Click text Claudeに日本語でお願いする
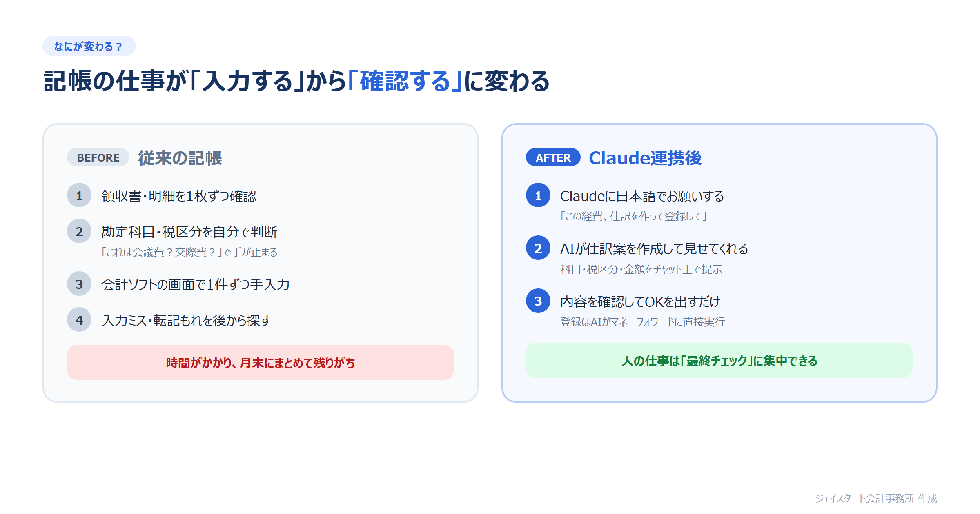 click(642, 196)
